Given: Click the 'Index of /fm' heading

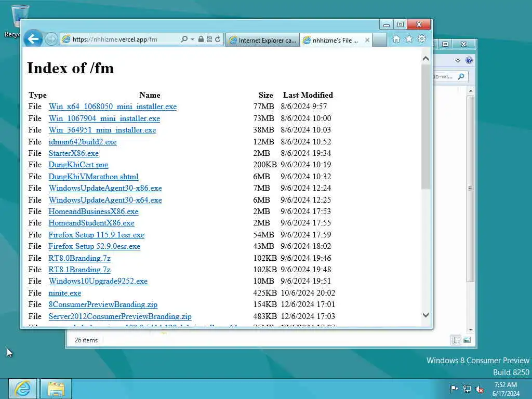Looking at the screenshot, I should pos(70,68).
